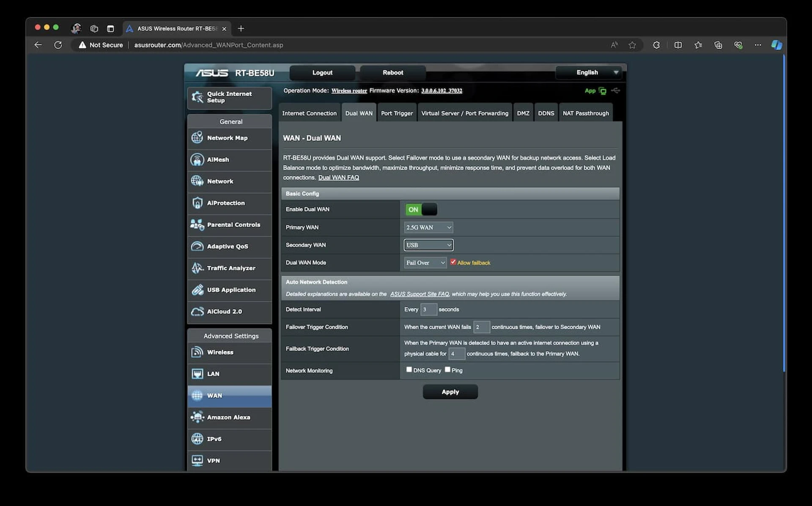Open the English language dropdown
The image size is (812, 506).
(x=588, y=72)
